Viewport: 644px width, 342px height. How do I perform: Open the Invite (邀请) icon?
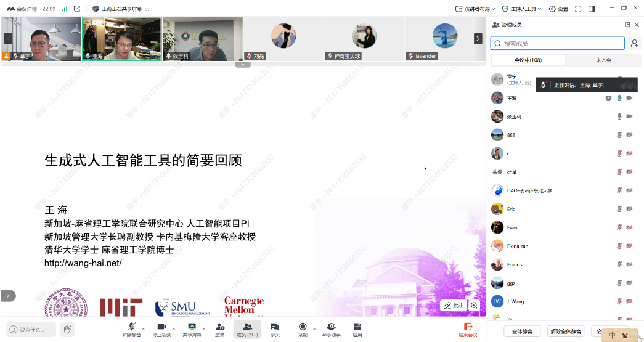click(220, 327)
